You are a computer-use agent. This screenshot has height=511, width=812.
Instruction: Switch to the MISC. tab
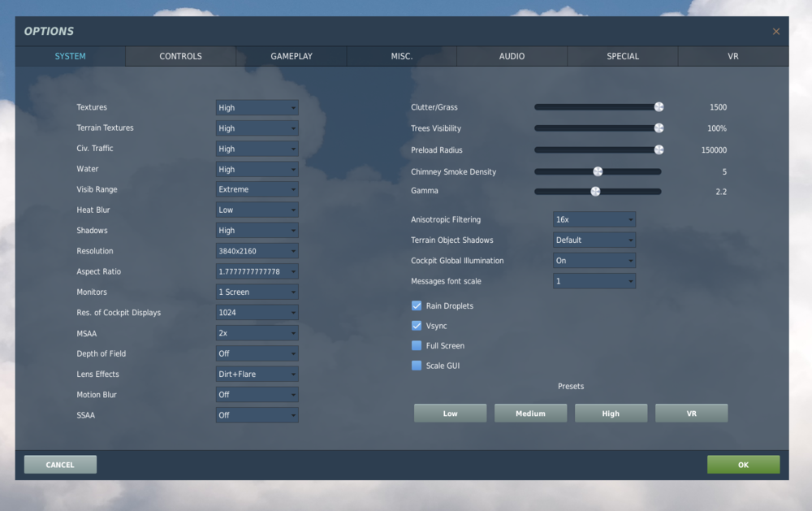pos(402,56)
